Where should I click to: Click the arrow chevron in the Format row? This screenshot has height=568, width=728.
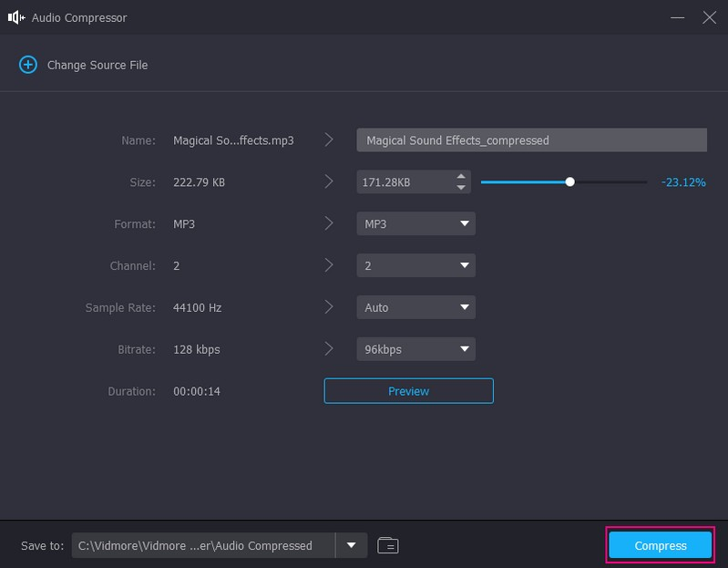pos(329,223)
